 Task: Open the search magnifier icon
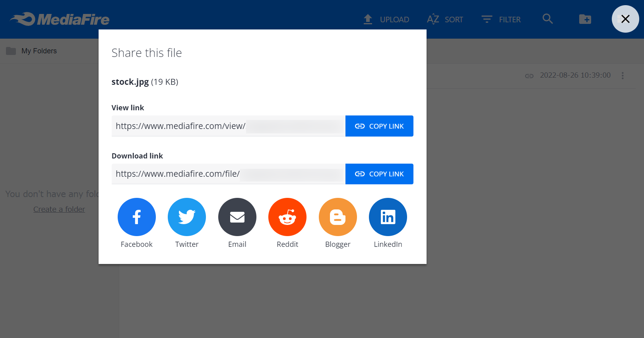coord(548,19)
